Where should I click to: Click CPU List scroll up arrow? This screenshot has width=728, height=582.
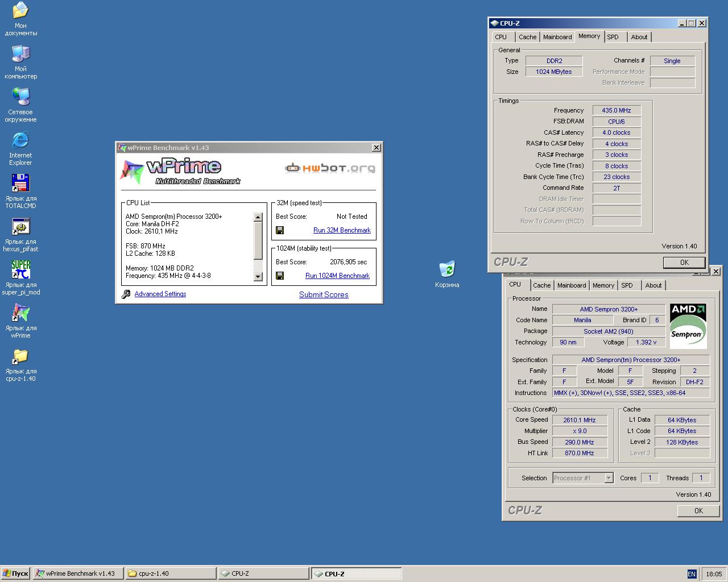point(258,217)
